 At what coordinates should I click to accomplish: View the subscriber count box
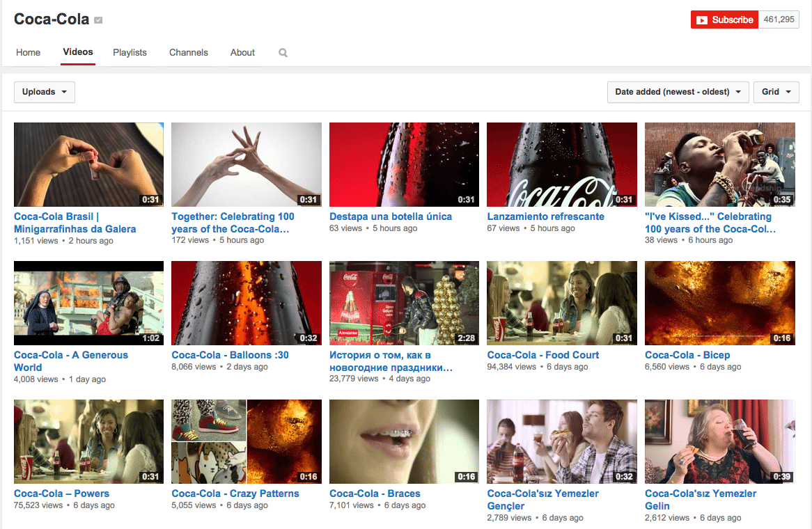coord(778,19)
